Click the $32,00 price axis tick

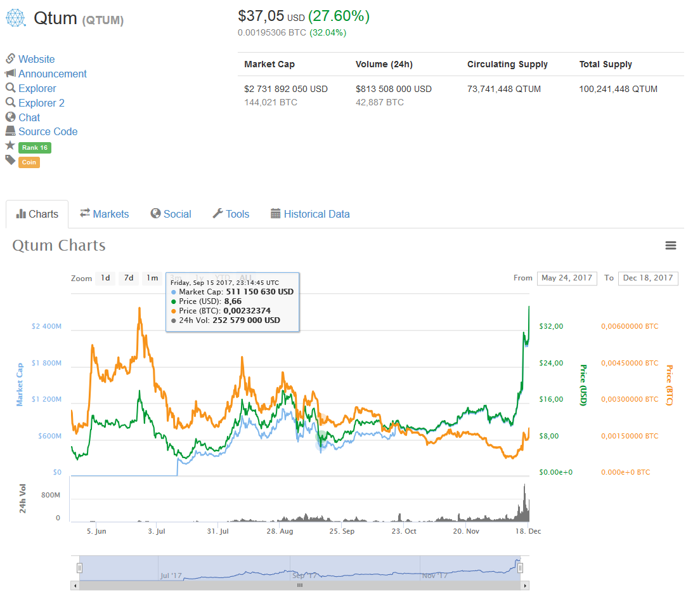point(552,326)
